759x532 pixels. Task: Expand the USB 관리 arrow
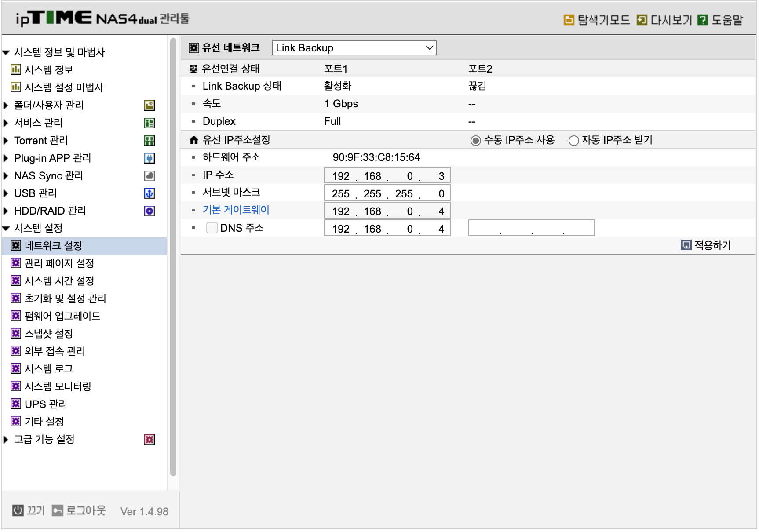[6, 193]
